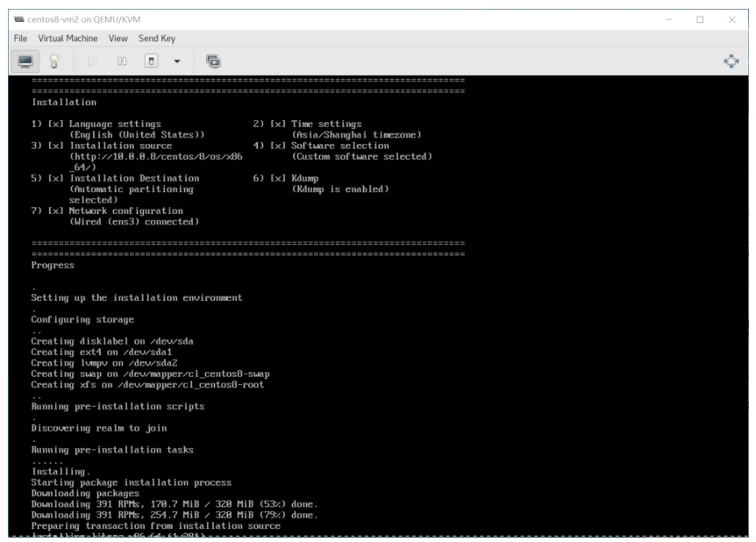Open the File menu
The width and height of the screenshot is (756, 542).
pyautogui.click(x=20, y=38)
